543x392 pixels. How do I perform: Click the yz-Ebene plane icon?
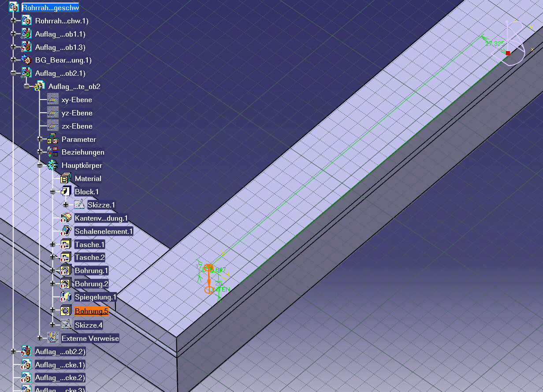tap(53, 113)
